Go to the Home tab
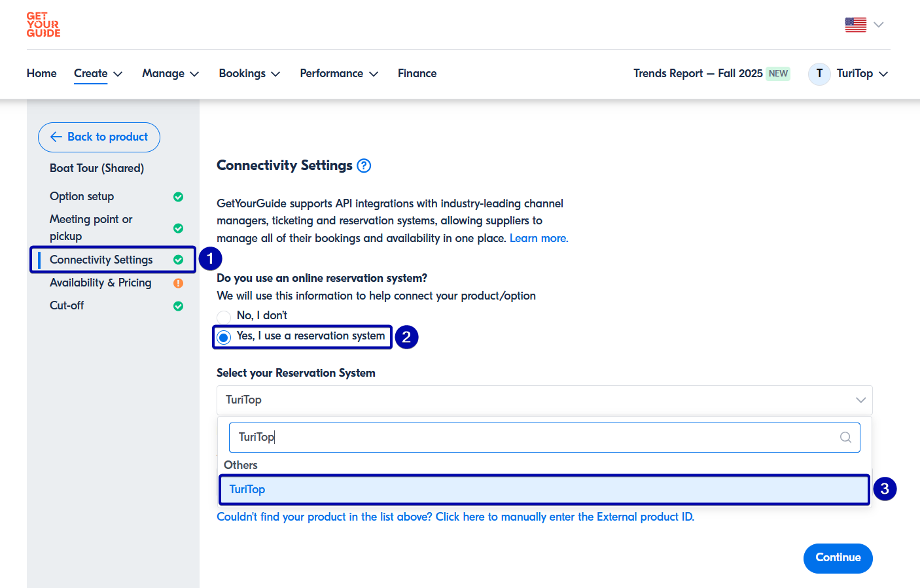Viewport: 920px width, 588px height. point(42,74)
